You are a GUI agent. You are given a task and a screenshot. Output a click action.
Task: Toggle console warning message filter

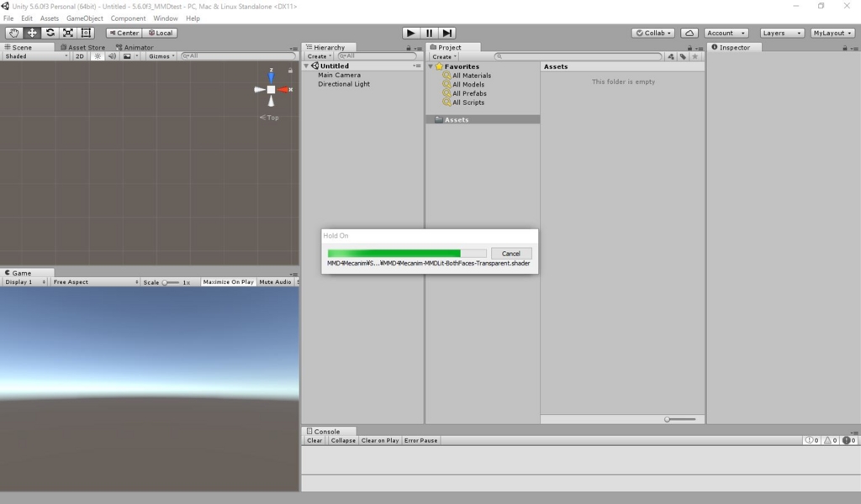(x=830, y=440)
